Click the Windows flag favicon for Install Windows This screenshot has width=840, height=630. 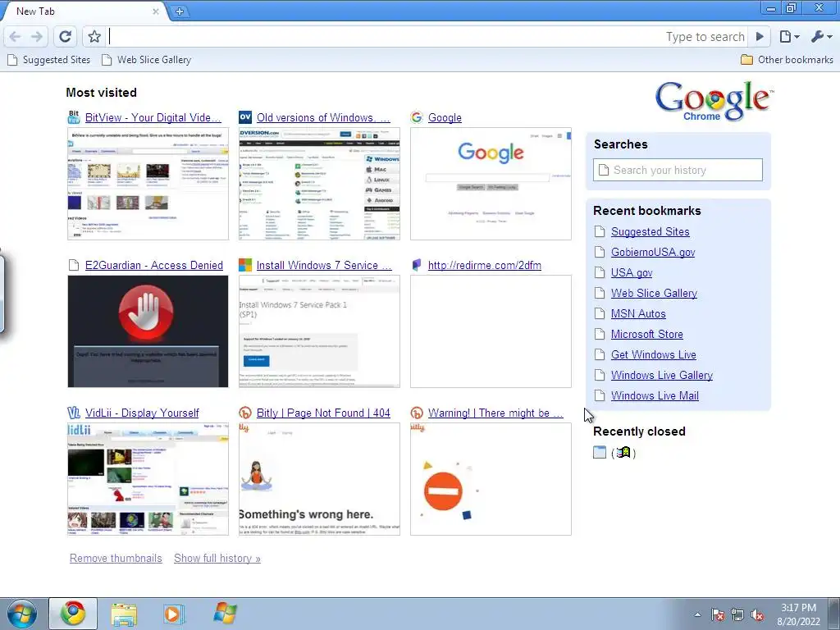pos(245,265)
